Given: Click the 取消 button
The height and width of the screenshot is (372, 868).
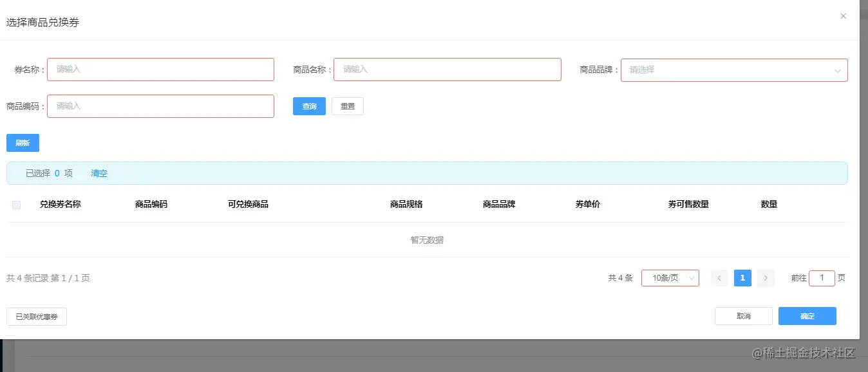Looking at the screenshot, I should pyautogui.click(x=744, y=316).
